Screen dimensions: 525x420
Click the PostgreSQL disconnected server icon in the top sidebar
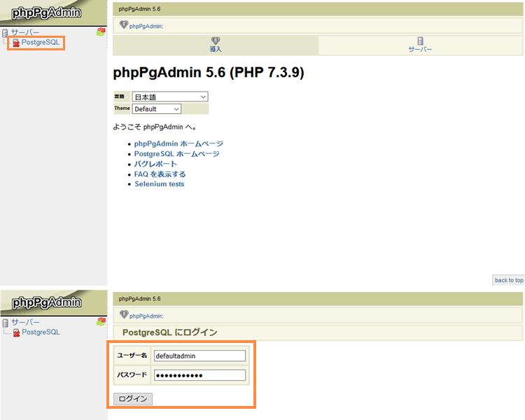point(16,43)
